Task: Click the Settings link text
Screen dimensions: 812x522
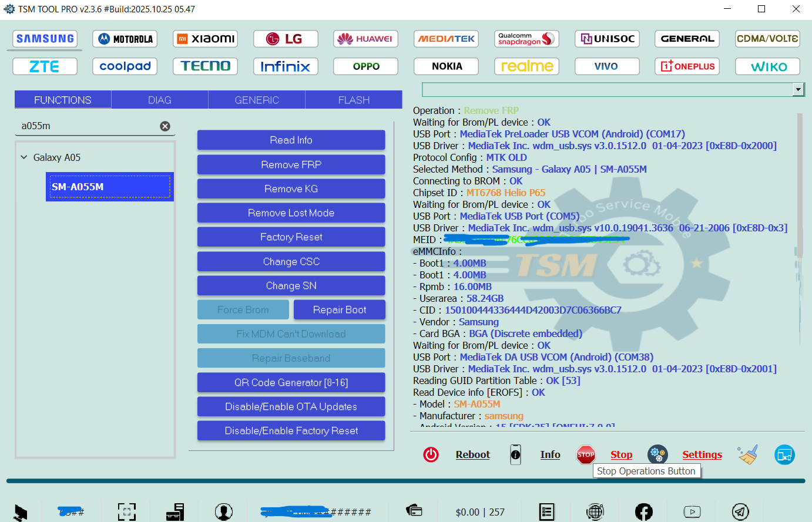Action: pos(702,454)
